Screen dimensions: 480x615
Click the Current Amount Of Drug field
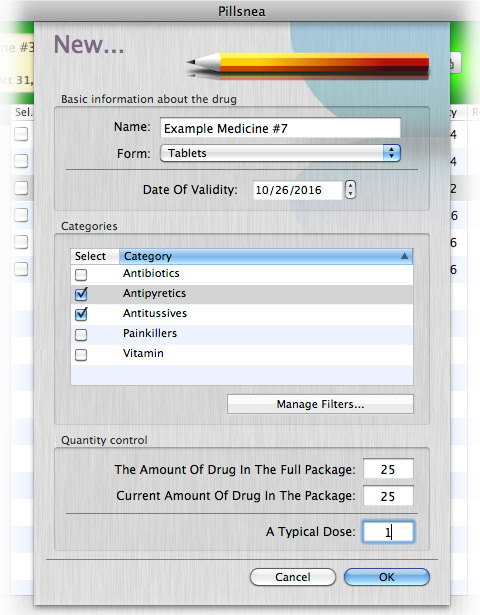388,496
